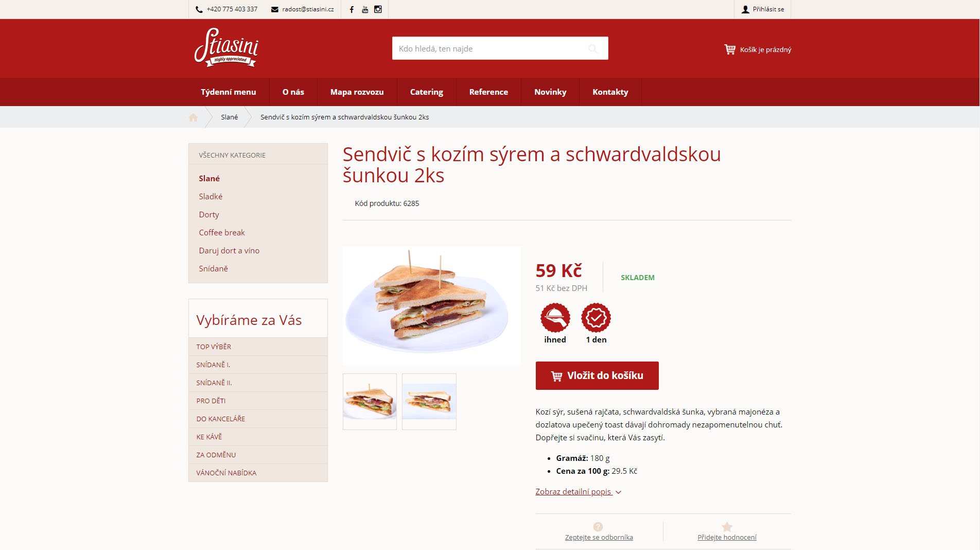
Task: Select the second sandwich thumbnail
Action: tap(429, 402)
